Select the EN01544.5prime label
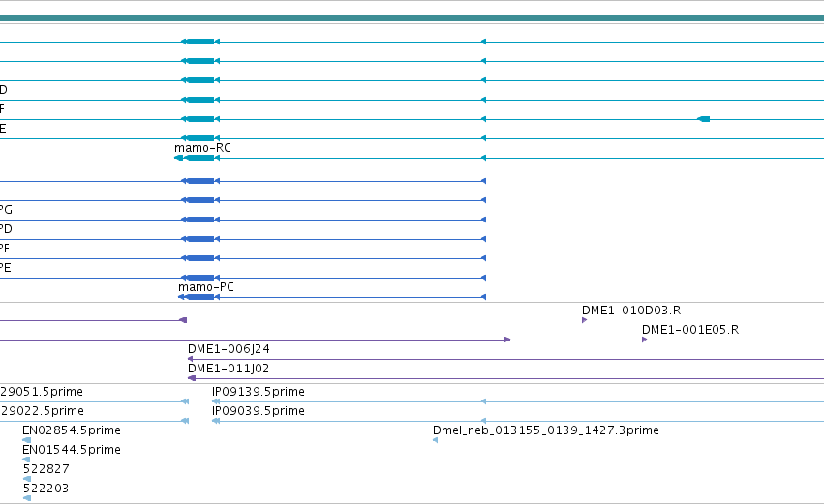 (x=72, y=450)
